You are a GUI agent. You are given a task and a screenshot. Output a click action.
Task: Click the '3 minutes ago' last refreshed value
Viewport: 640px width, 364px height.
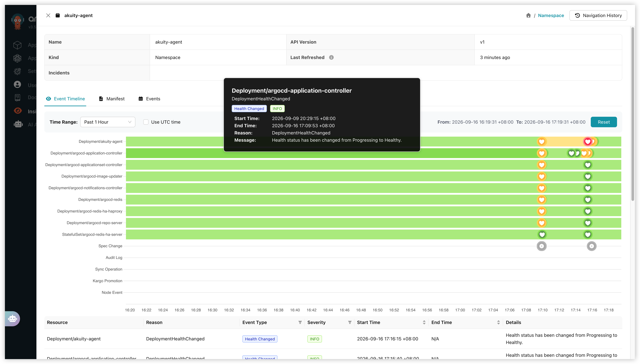495,58
